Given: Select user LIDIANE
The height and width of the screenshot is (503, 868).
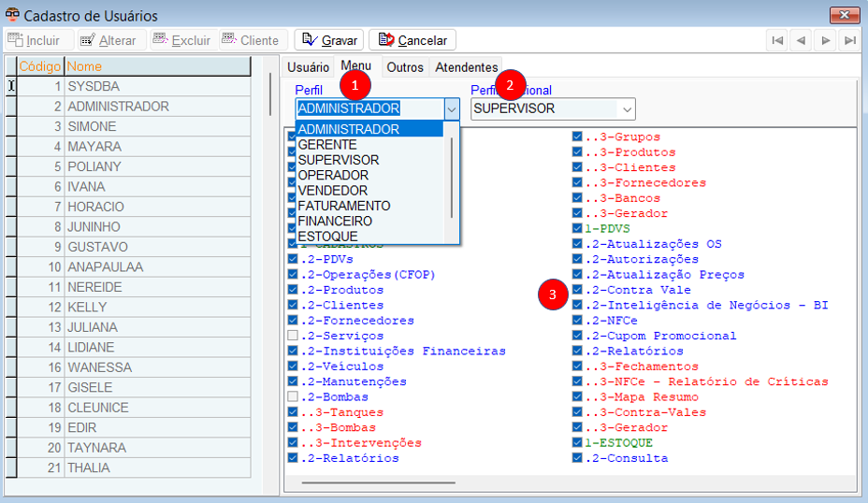Looking at the screenshot, I should (134, 348).
